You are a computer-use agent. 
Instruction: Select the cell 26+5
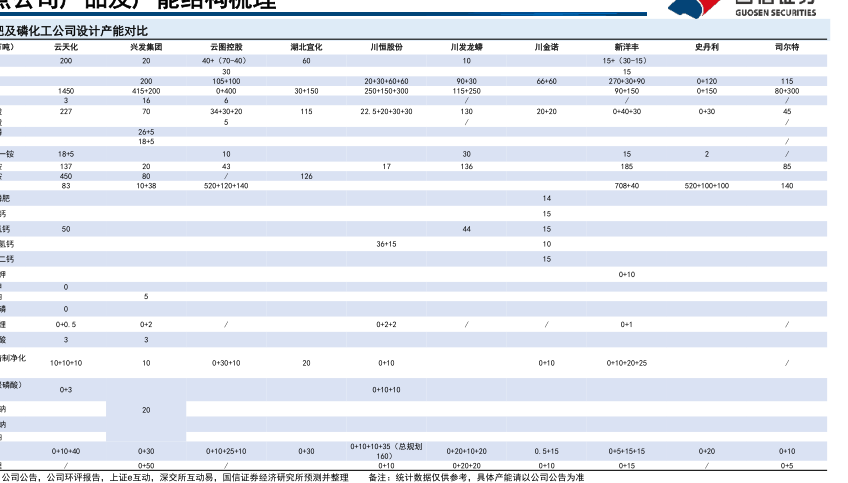[x=146, y=132]
